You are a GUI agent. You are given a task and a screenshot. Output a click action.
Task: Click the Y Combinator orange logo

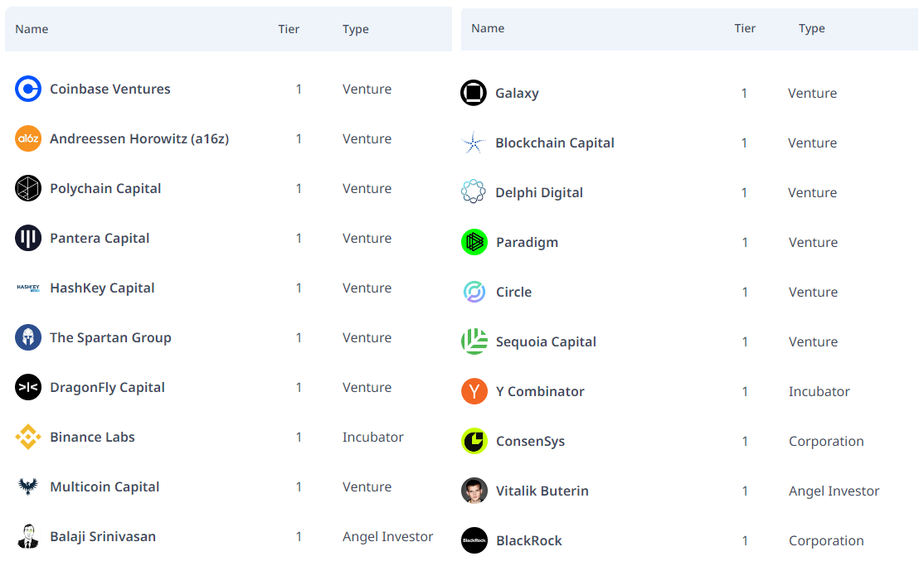pos(474,391)
